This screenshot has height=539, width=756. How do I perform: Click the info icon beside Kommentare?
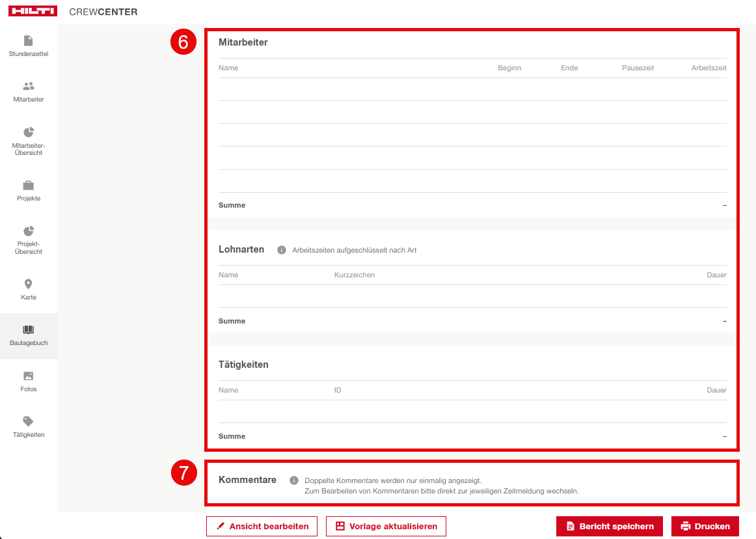point(294,480)
